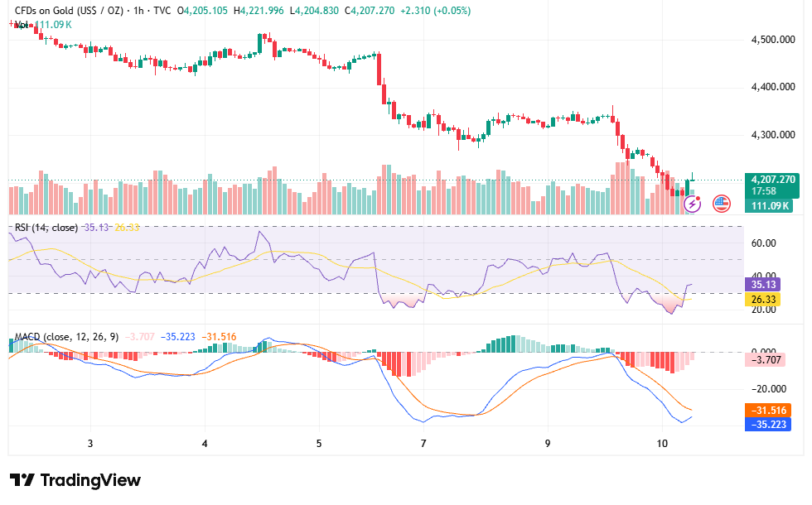Click the +2.310 (+0.05%) change text
Image resolution: width=812 pixels, height=505 pixels.
pyautogui.click(x=436, y=10)
